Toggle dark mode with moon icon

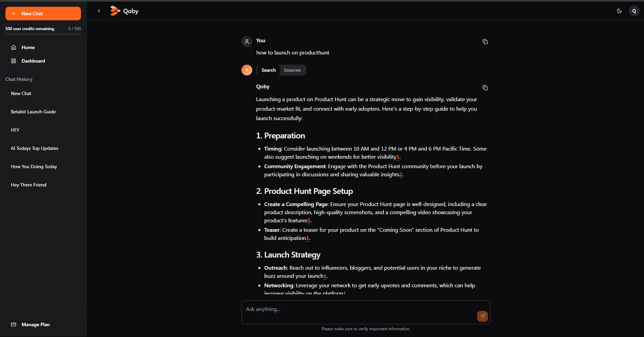tap(619, 11)
